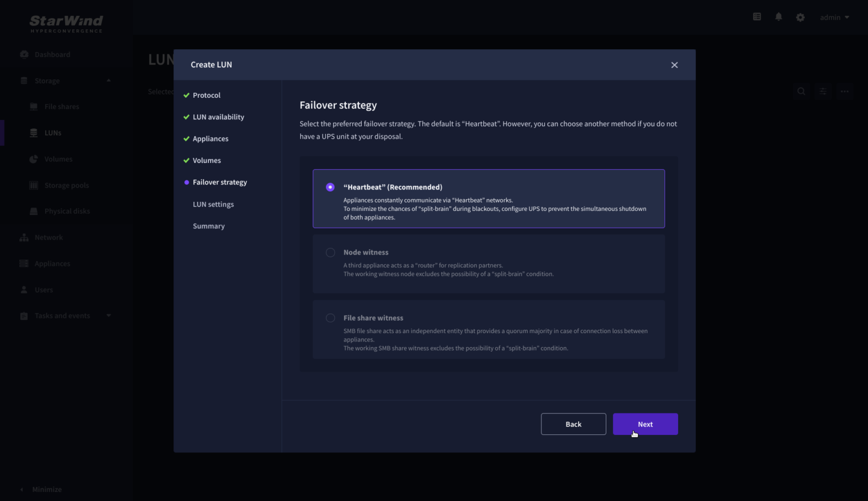Go to the LUN availability wizard step
This screenshot has height=501, width=868.
218,117
